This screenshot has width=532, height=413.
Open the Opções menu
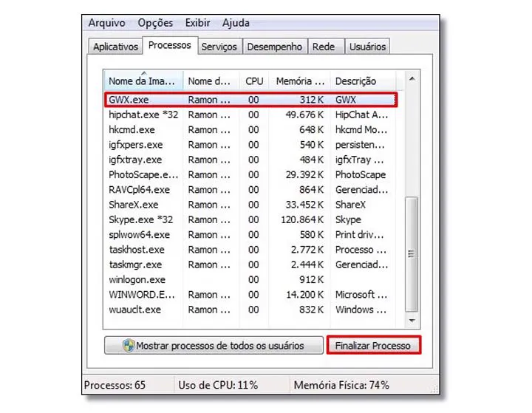click(155, 23)
